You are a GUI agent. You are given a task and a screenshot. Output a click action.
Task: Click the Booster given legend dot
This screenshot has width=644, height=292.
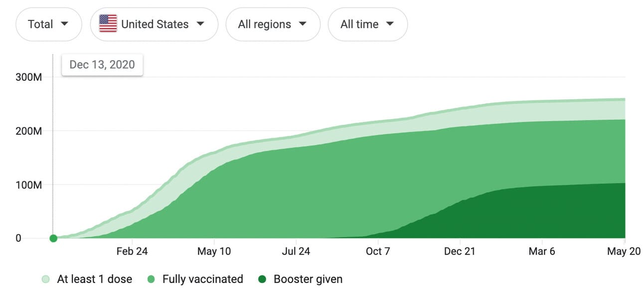(x=262, y=280)
